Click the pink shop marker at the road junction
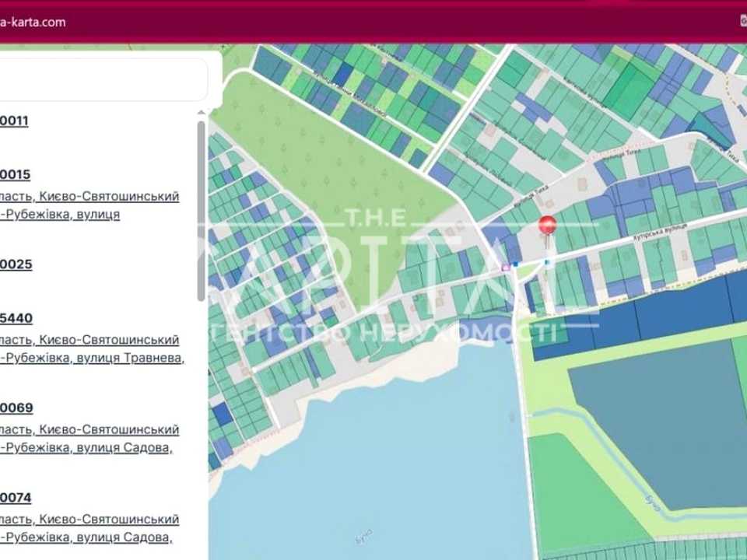747x560 pixels. tap(507, 267)
